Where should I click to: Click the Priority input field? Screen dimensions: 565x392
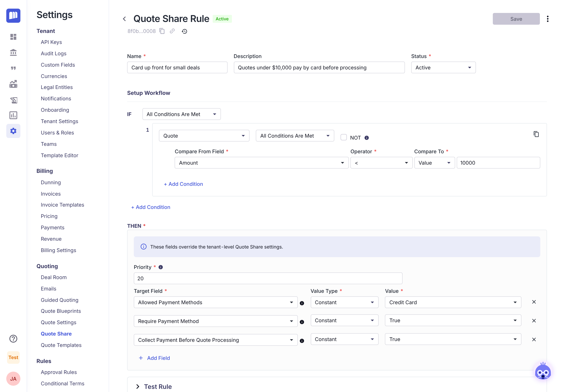pos(268,279)
